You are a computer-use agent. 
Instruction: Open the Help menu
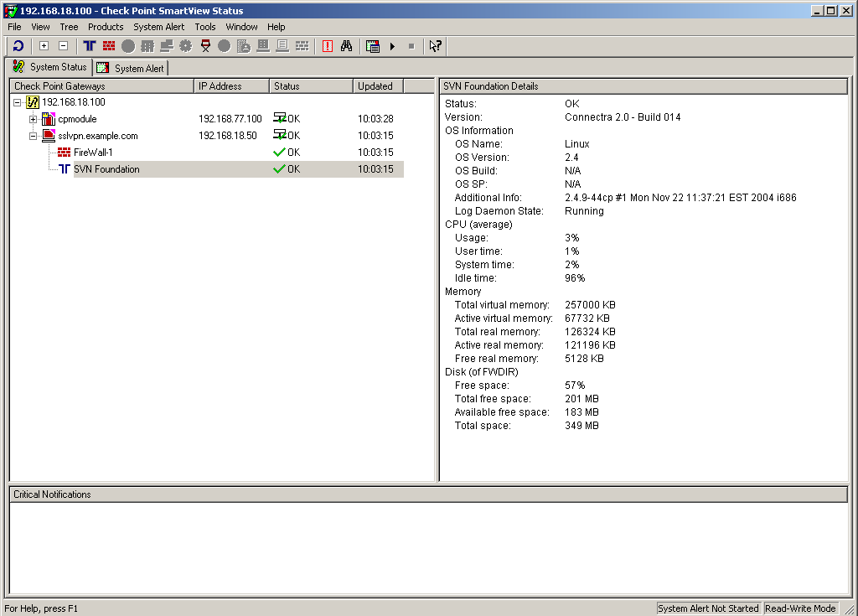point(277,27)
